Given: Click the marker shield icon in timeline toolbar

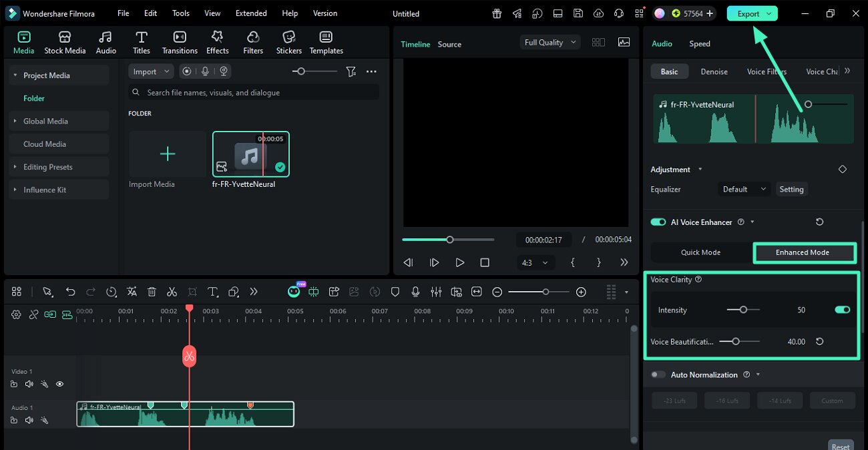Looking at the screenshot, I should point(395,292).
